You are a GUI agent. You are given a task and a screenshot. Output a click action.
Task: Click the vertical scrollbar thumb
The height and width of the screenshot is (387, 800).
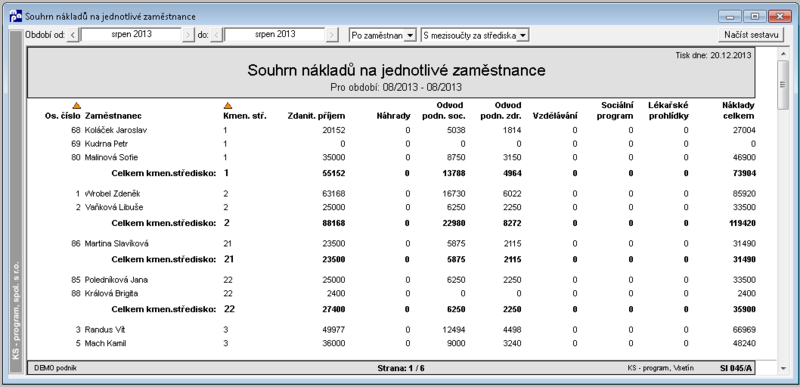point(783,84)
